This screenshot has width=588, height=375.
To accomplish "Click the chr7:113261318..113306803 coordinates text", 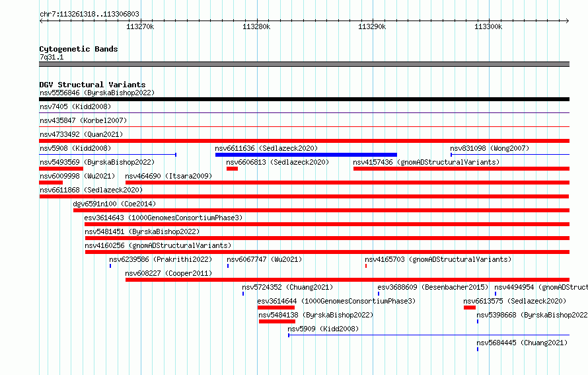I will [x=89, y=14].
